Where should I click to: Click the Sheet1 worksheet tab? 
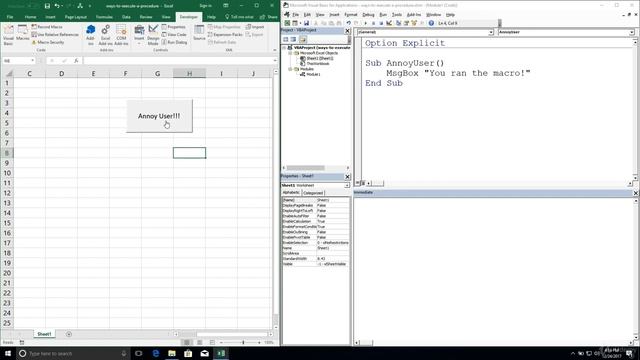tap(44, 334)
